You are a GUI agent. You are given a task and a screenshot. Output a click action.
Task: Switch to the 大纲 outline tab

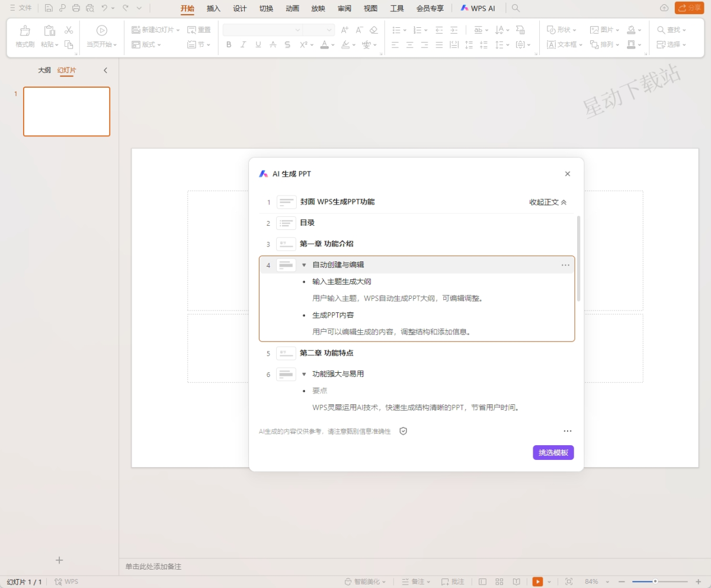pos(44,70)
